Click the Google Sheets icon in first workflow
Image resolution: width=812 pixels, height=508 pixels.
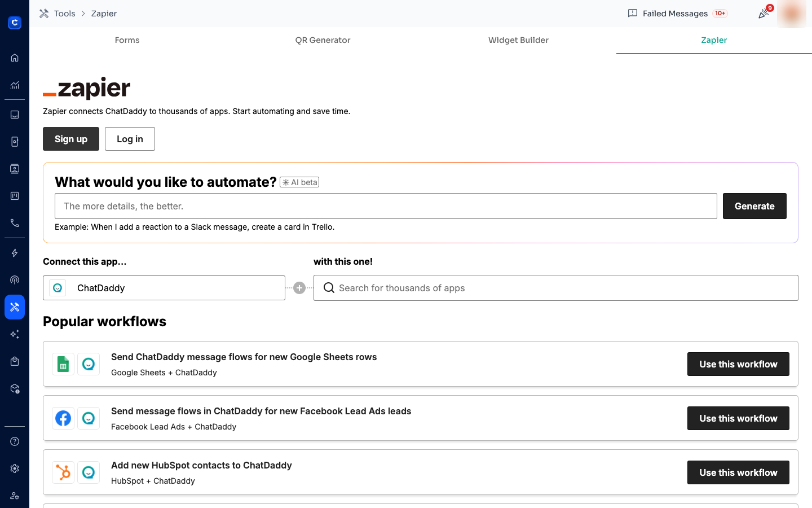tap(63, 364)
